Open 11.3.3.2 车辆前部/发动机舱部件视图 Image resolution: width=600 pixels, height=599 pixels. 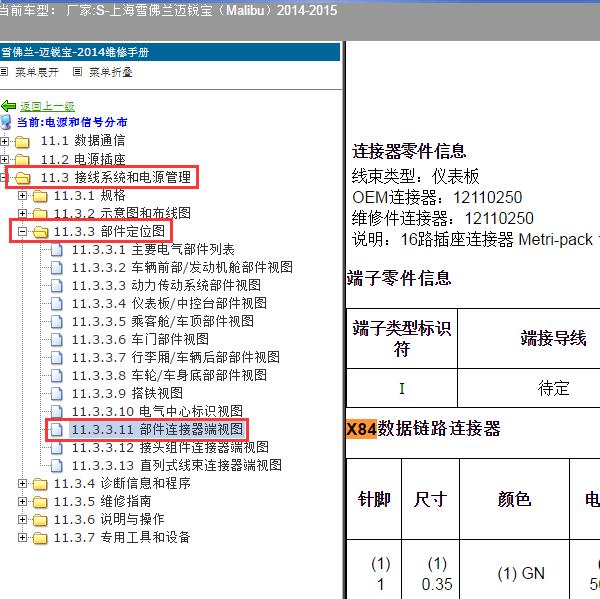click(x=182, y=267)
